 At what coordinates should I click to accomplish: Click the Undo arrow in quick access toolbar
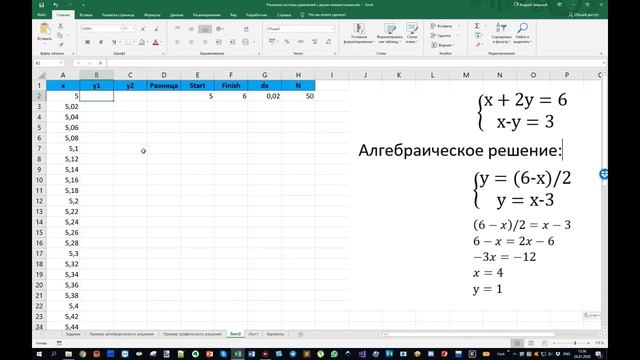tap(56, 5)
